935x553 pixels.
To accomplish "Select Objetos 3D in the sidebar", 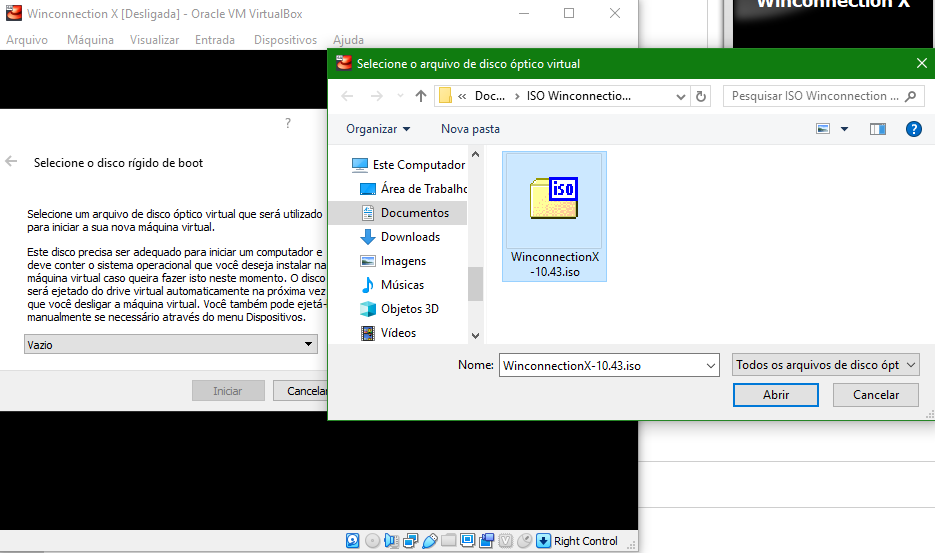I will point(400,308).
